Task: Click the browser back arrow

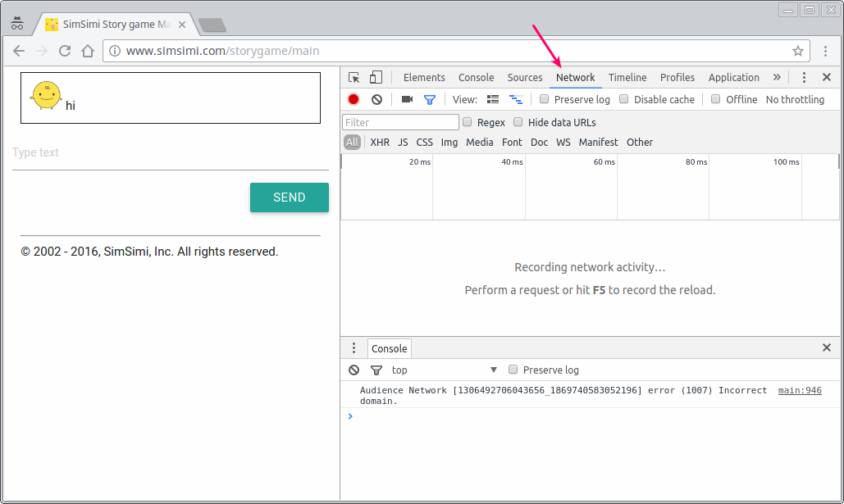Action: tap(19, 51)
